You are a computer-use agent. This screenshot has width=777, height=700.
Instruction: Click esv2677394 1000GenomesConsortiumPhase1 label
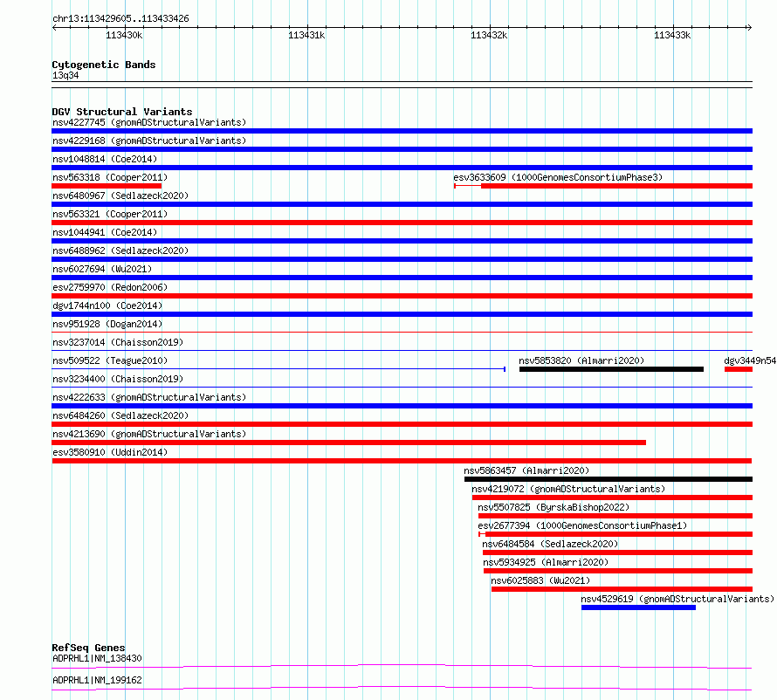tap(582, 525)
